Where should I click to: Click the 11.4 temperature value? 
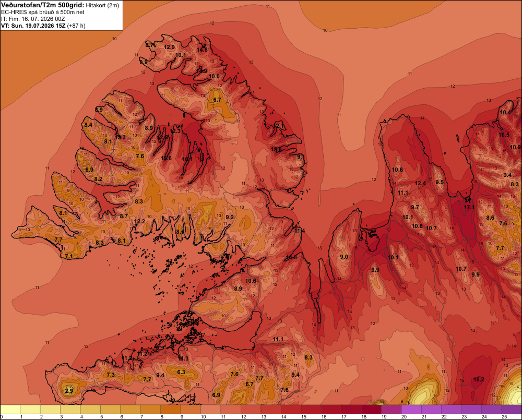click(300, 231)
